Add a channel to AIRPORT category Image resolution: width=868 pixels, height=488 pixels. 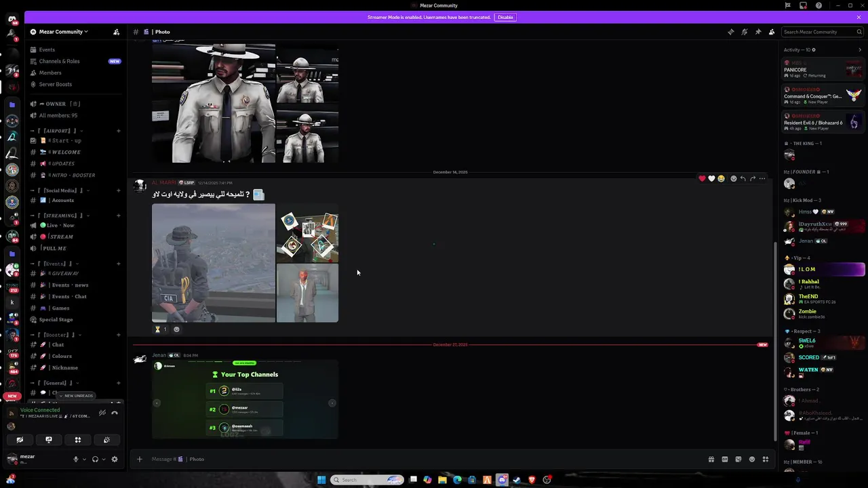[x=118, y=131]
